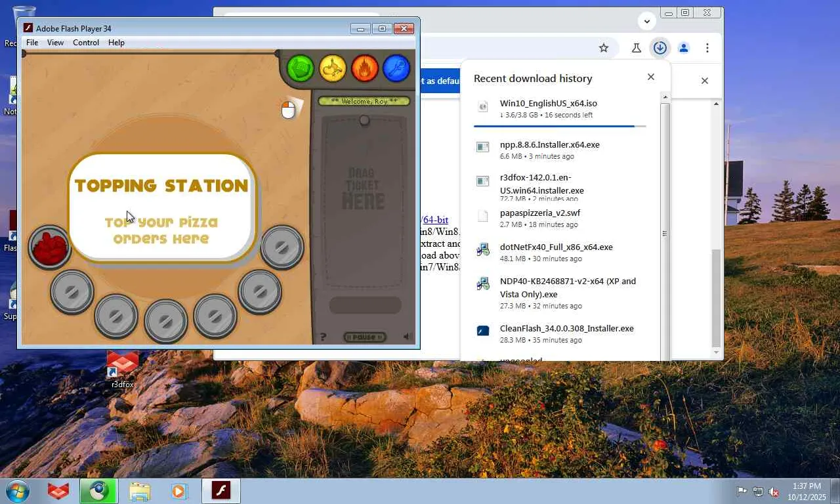Image resolution: width=840 pixels, height=504 pixels.
Task: Click the question mark help icon in the game
Action: (323, 337)
